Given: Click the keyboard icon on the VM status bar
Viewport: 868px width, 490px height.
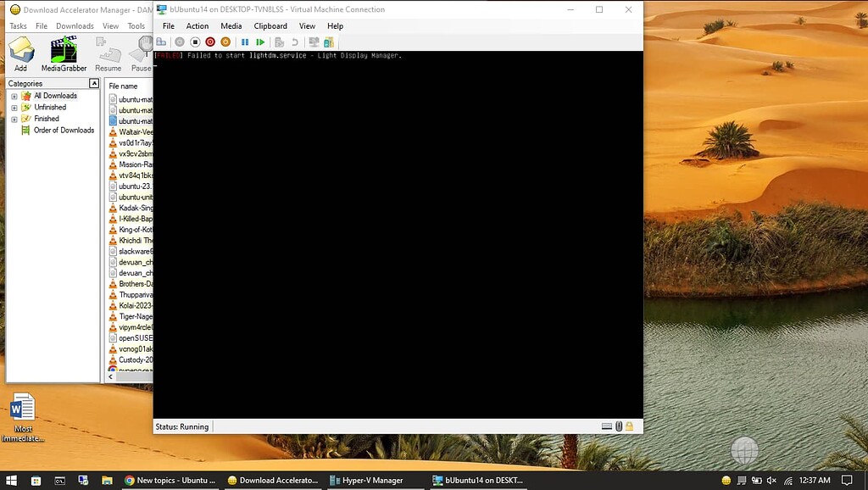Looking at the screenshot, I should (605, 426).
